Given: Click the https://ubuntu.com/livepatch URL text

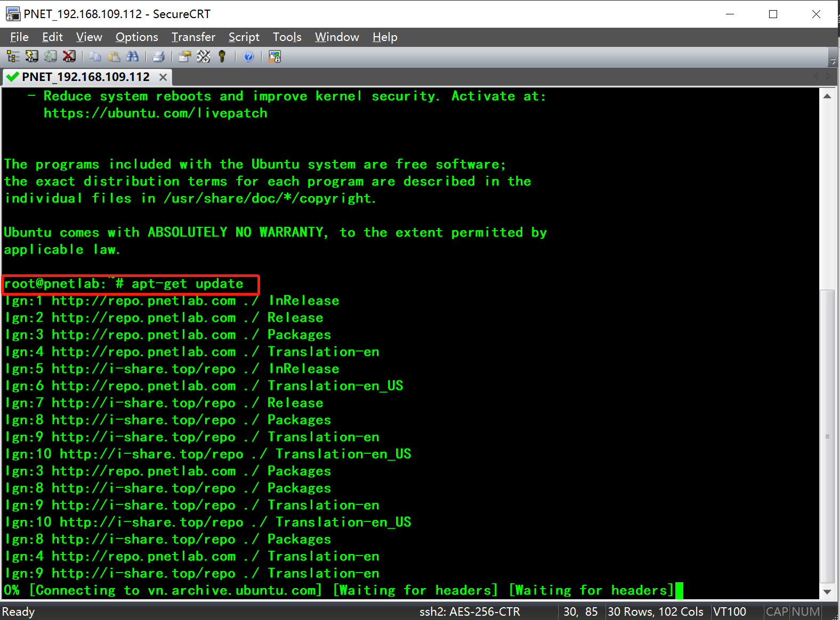Looking at the screenshot, I should click(156, 113).
